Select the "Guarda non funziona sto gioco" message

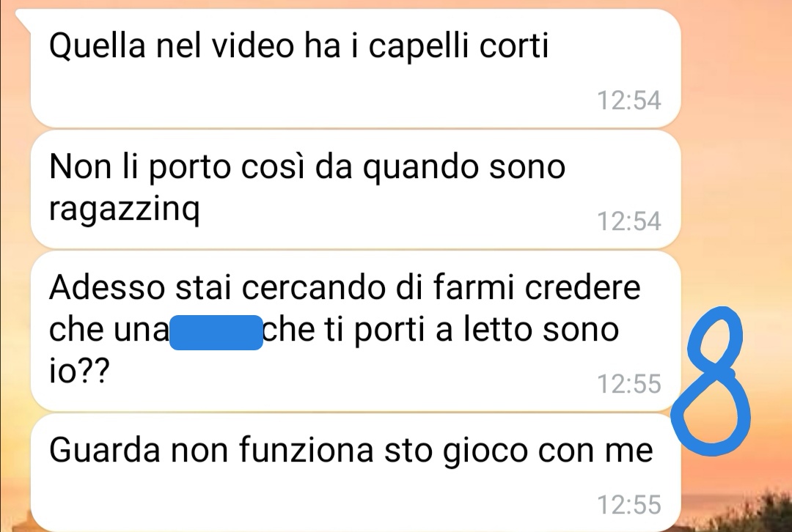[x=356, y=473]
